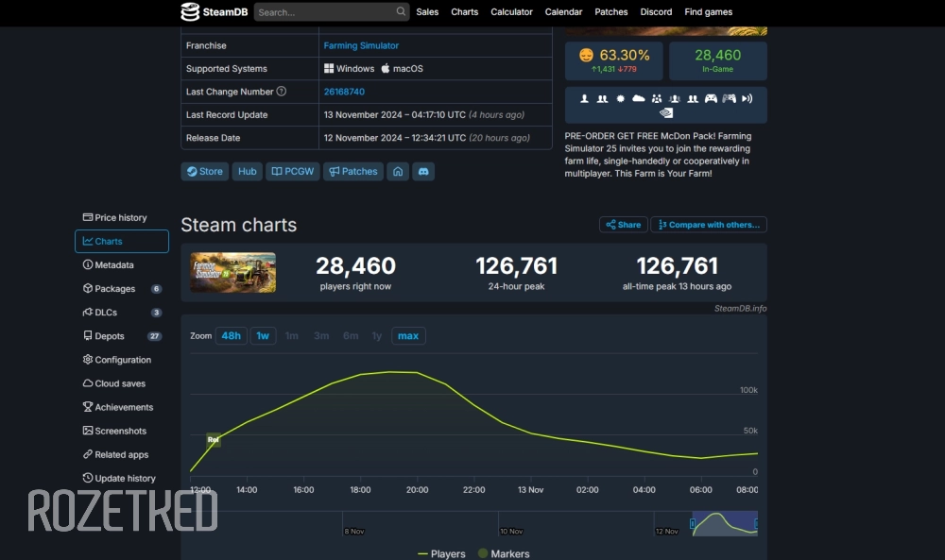The height and width of the screenshot is (560, 945).
Task: Select the max zoom range
Action: (x=408, y=336)
